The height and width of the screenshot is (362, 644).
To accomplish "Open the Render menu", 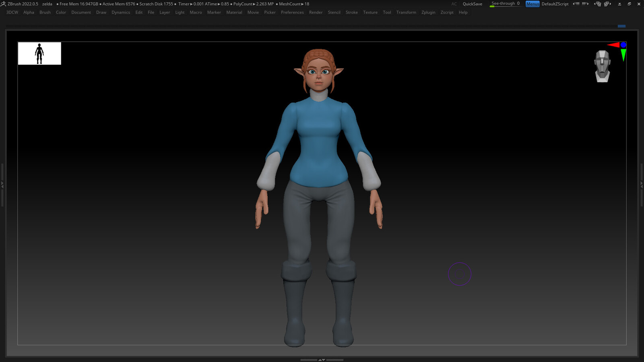I will click(x=316, y=12).
